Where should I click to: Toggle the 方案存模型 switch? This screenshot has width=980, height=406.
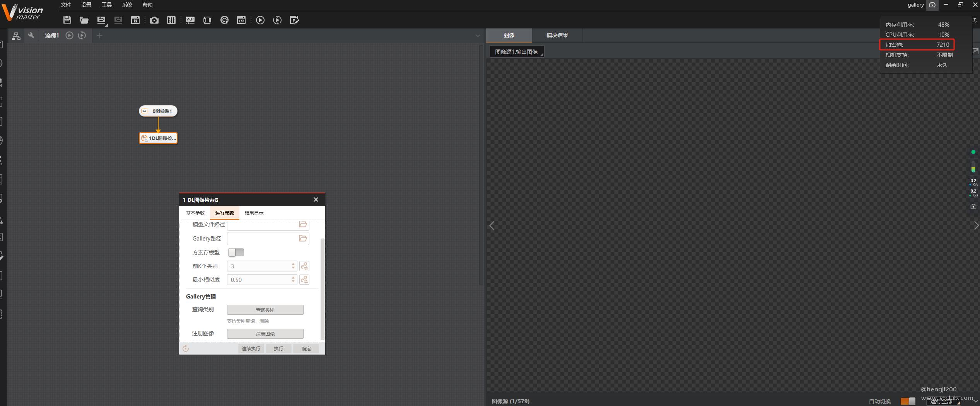236,252
